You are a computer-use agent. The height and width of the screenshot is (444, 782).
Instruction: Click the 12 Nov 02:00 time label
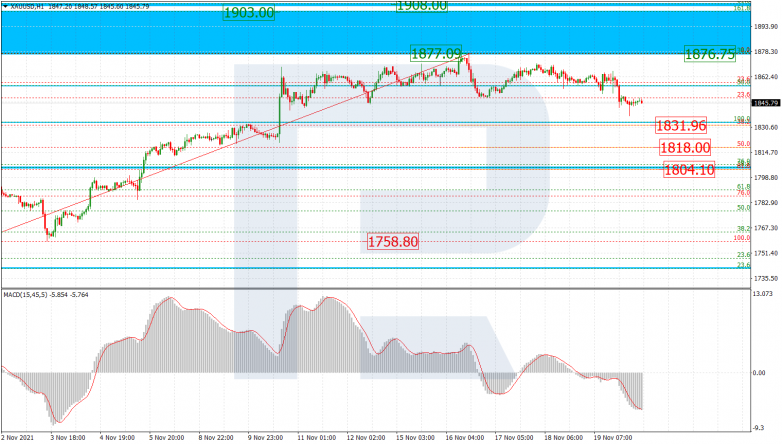coord(366,438)
